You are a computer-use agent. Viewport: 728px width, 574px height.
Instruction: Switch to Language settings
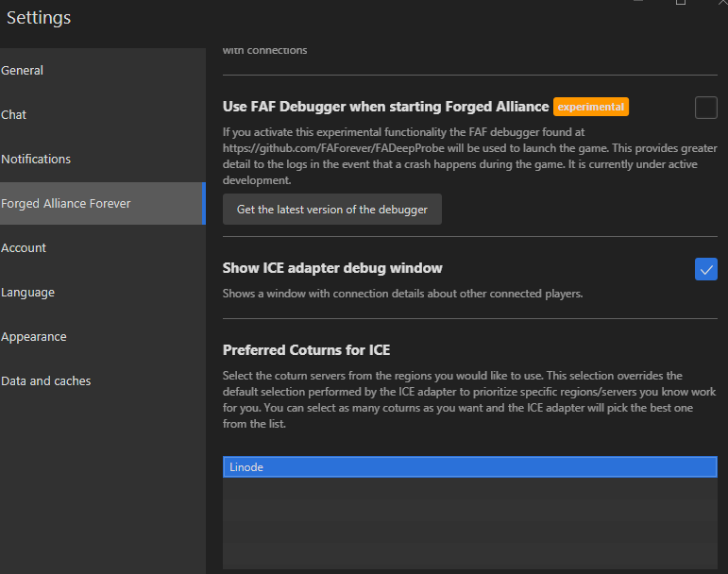103,293
